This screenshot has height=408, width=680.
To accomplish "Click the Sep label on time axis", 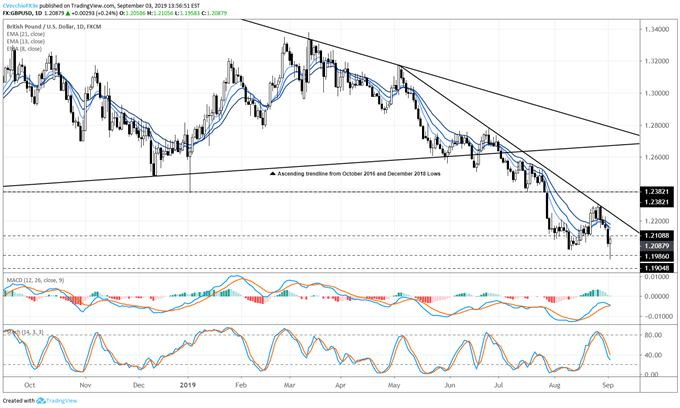I will [x=608, y=385].
